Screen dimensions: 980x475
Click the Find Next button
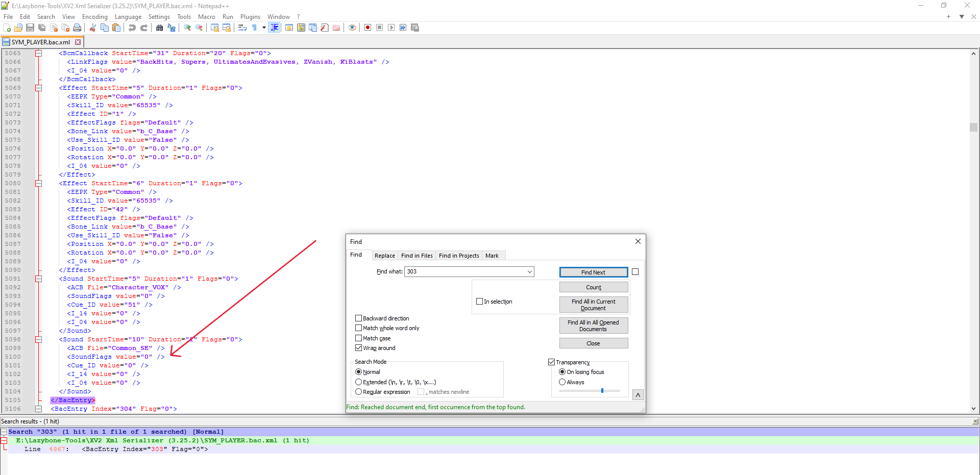(594, 272)
